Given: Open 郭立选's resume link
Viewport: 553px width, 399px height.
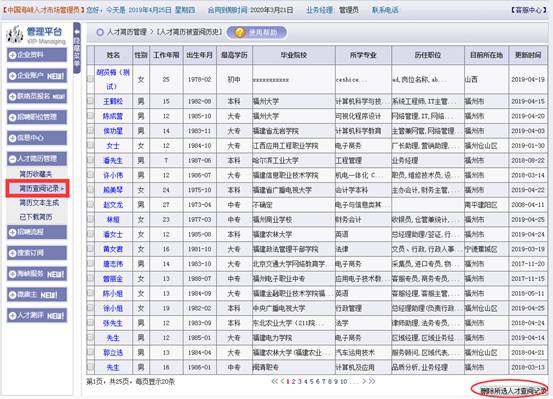Looking at the screenshot, I should pyautogui.click(x=113, y=353).
